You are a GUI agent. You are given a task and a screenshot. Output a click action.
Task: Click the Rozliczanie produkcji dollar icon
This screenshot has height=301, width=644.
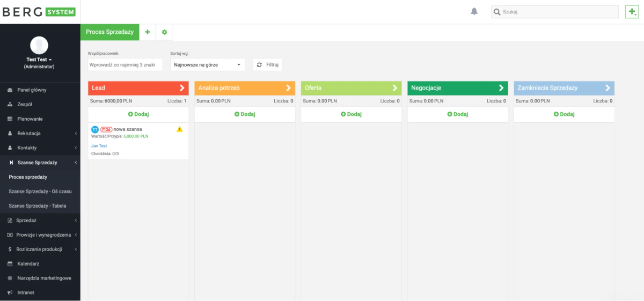pyautogui.click(x=10, y=249)
